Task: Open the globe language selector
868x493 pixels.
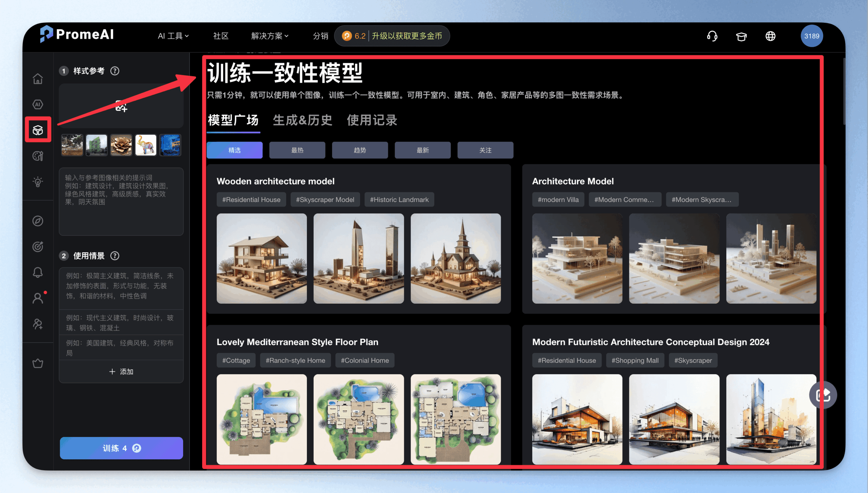Action: coord(770,36)
